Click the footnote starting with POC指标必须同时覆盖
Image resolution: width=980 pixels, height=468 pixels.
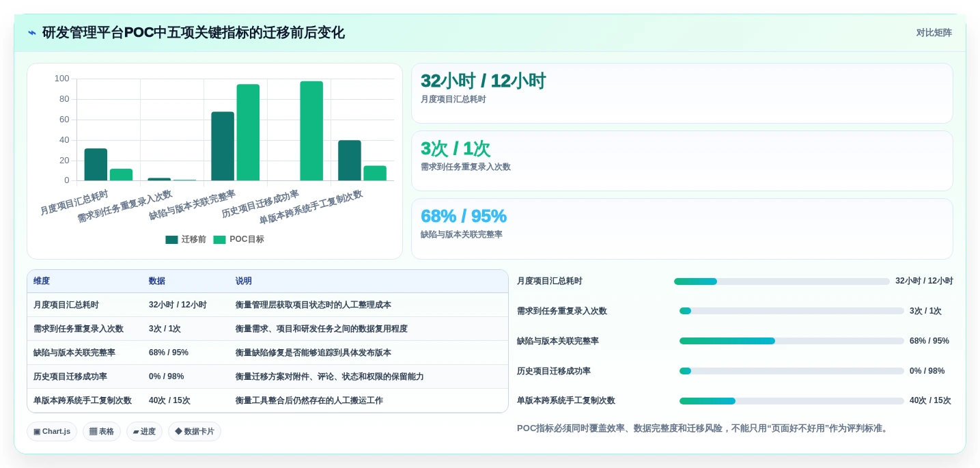coord(703,428)
